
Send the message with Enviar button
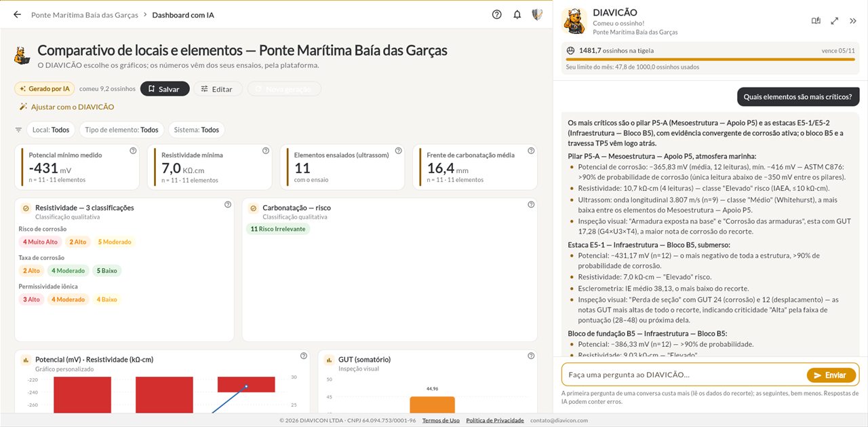click(831, 375)
